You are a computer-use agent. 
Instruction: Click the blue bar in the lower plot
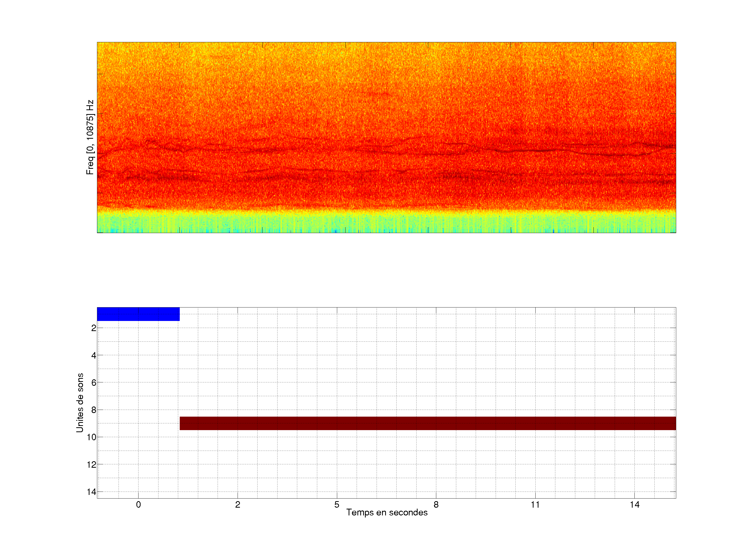pos(138,314)
